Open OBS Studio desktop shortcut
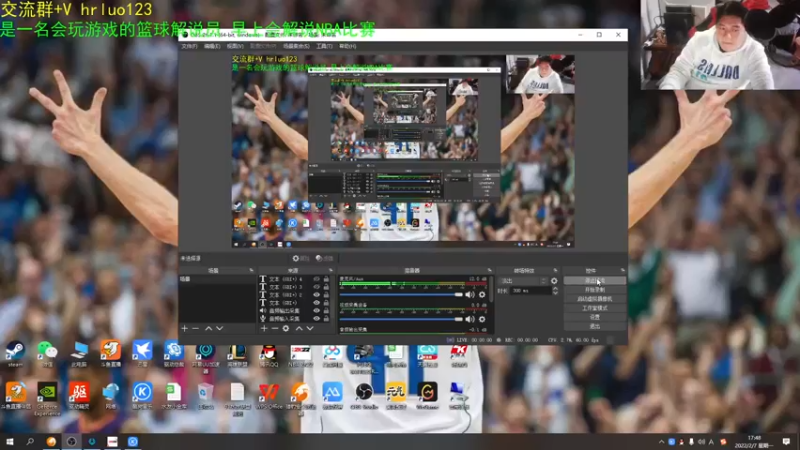Image resolution: width=800 pixels, height=450 pixels. click(364, 395)
